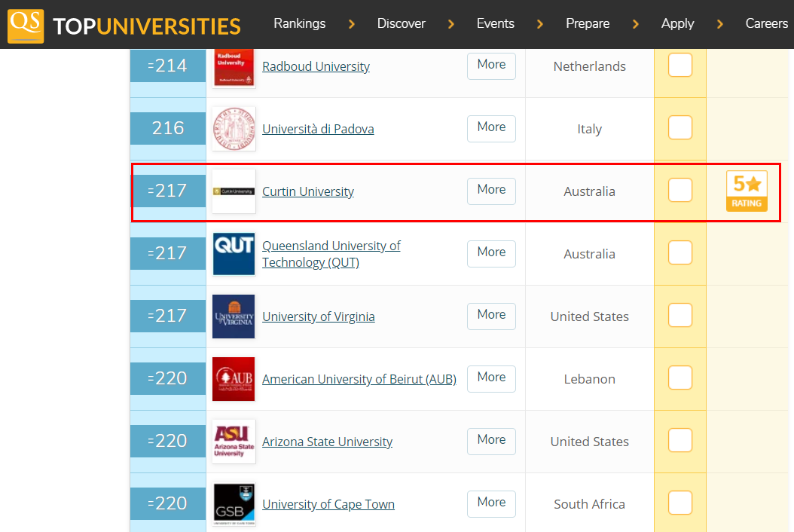The width and height of the screenshot is (794, 532).
Task: Click More for Radboud University
Action: pyautogui.click(x=491, y=66)
